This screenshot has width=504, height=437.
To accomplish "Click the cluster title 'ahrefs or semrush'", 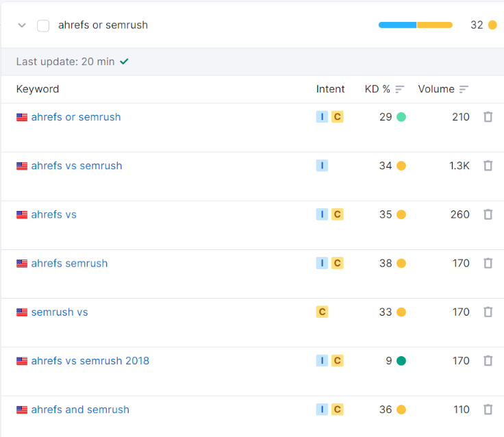I will [x=103, y=25].
